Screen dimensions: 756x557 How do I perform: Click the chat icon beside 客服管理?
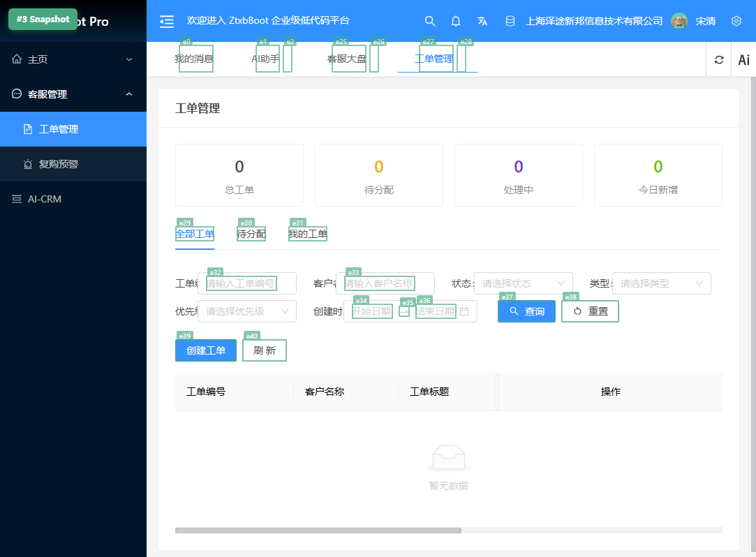[17, 94]
